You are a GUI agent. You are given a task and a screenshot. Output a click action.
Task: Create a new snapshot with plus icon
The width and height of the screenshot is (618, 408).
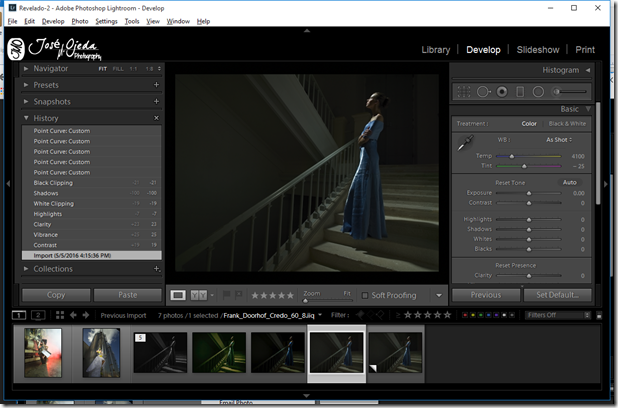156,101
